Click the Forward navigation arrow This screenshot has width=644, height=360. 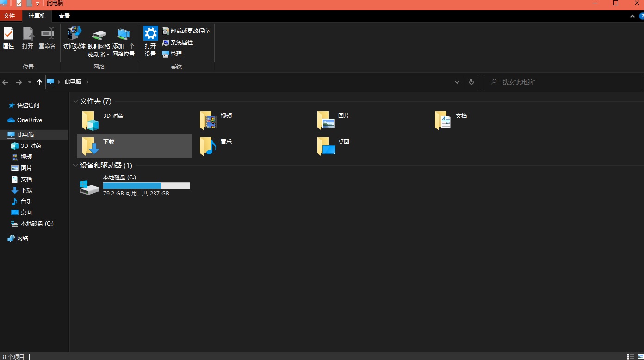click(x=19, y=82)
